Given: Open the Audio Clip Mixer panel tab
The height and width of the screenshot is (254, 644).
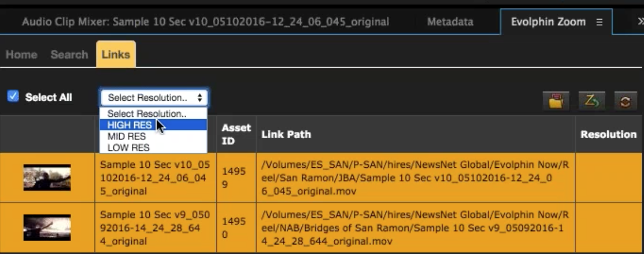Looking at the screenshot, I should [x=205, y=22].
